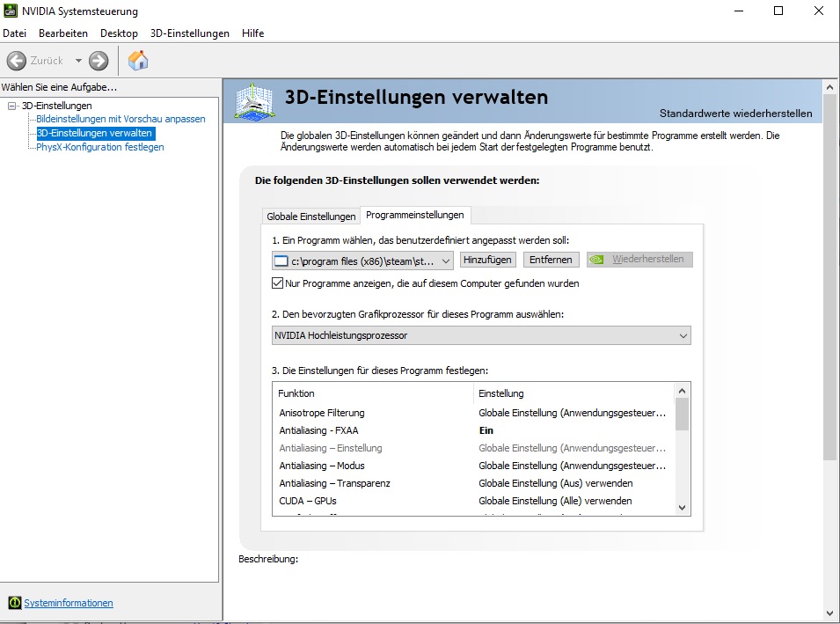Toggle 'Nur Programme anzeigen' checkbox
The image size is (840, 624).
[278, 283]
